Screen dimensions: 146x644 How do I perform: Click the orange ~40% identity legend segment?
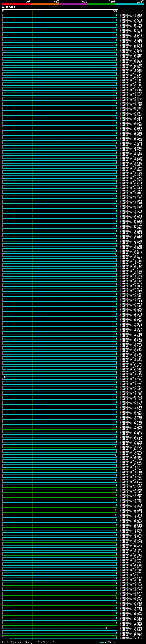click(x=45, y=4)
